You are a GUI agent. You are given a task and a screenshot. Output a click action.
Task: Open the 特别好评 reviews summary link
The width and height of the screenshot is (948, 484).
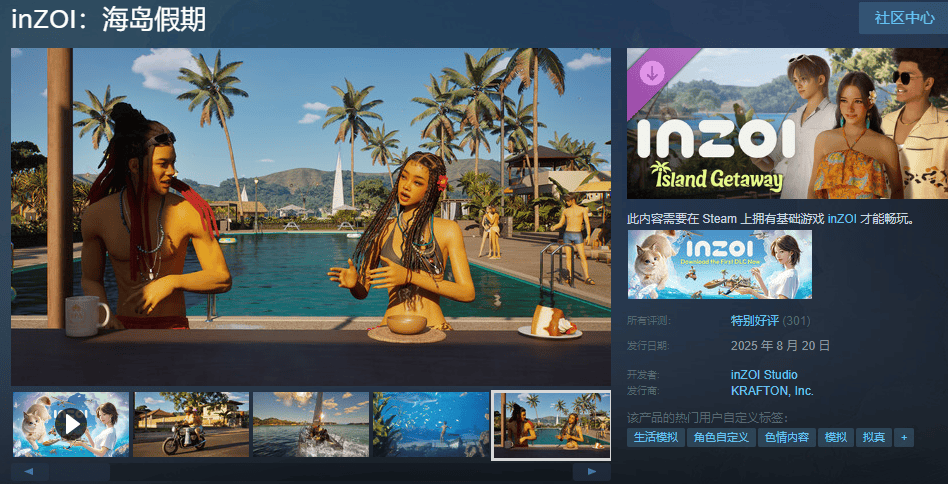[755, 321]
